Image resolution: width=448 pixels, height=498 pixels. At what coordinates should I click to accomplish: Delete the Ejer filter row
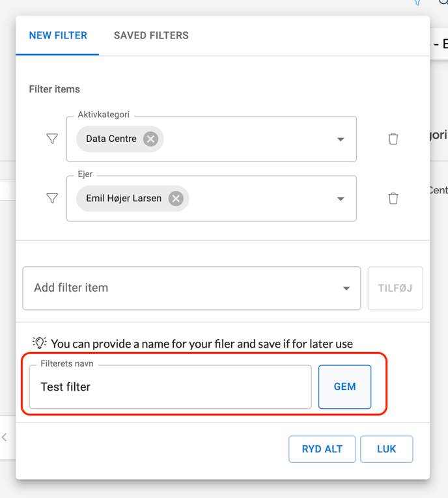393,199
